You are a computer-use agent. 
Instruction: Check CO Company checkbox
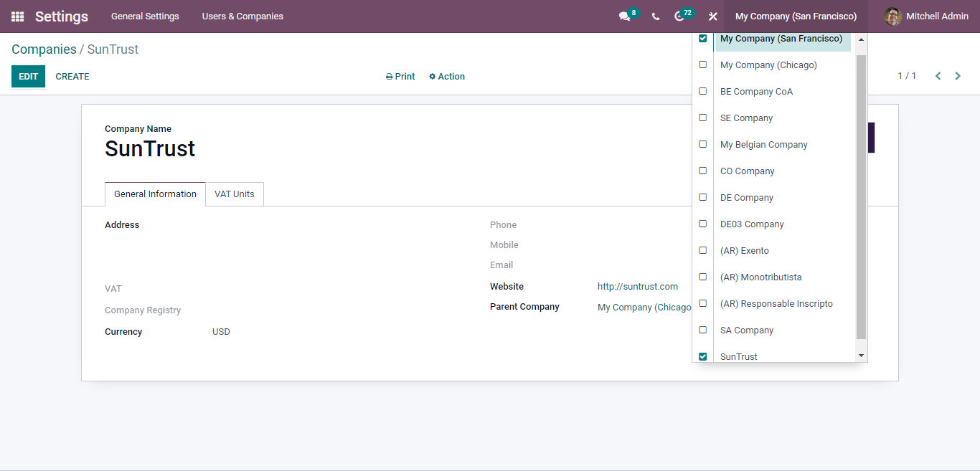coord(703,171)
